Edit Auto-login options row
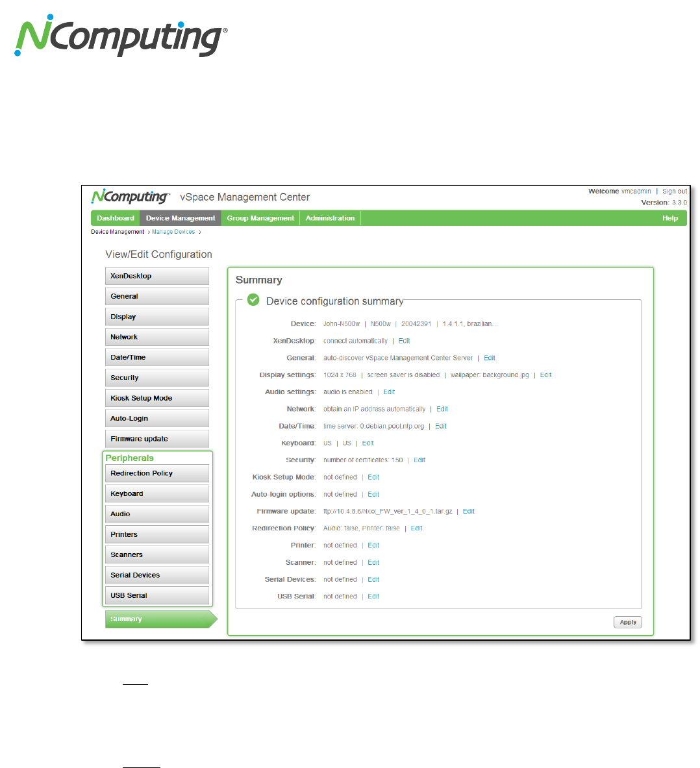The height and width of the screenshot is (768, 700). click(x=373, y=494)
